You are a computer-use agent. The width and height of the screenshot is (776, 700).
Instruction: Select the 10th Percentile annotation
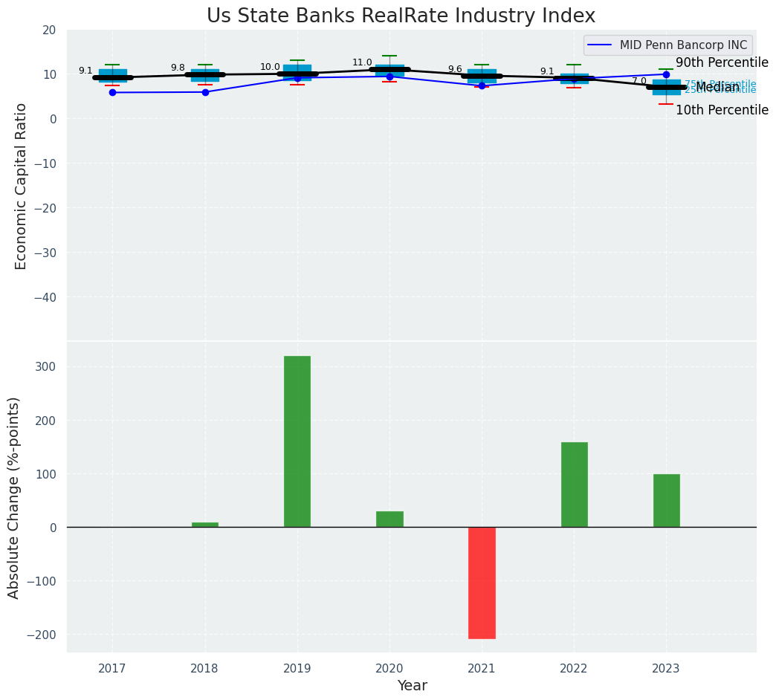click(722, 110)
